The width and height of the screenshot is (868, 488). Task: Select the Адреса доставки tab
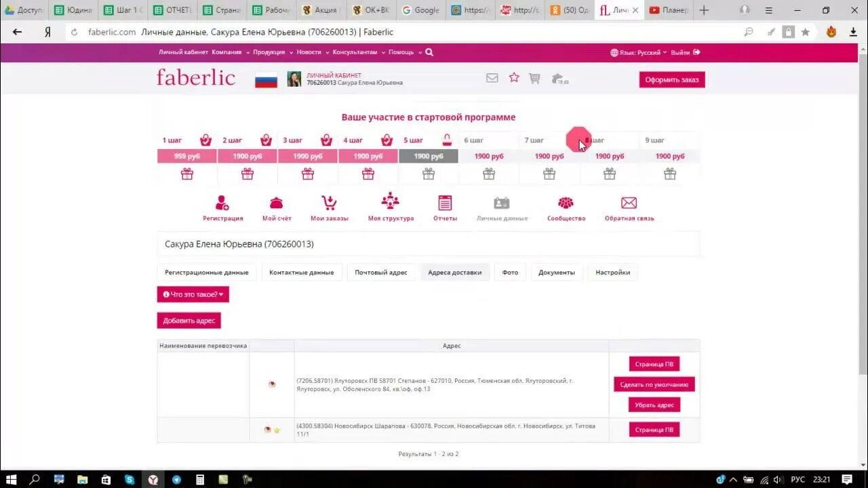[455, 272]
